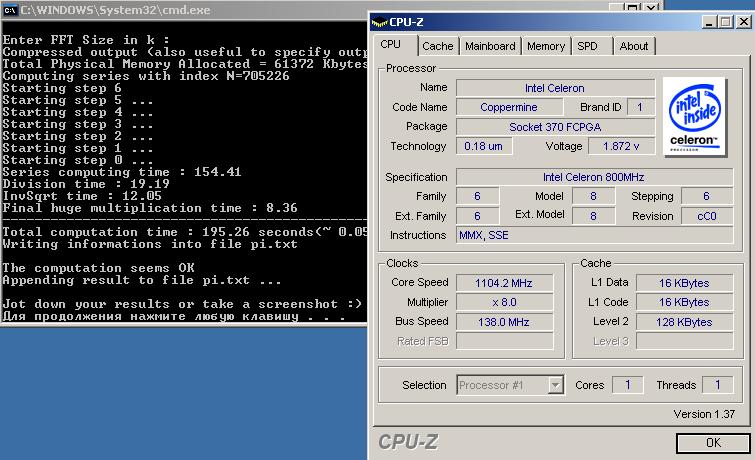Click the cmd.exe title bar icon
755x460 pixels.
click(x=10, y=10)
